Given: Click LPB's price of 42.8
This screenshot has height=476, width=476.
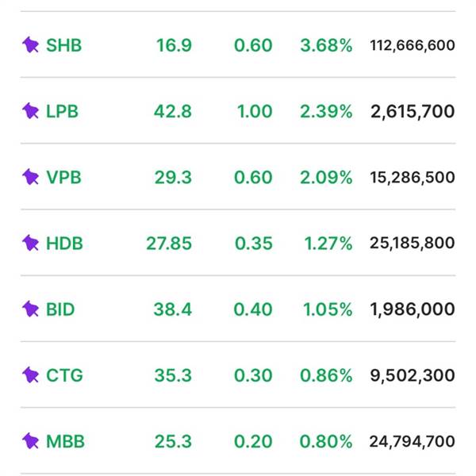Looking at the screenshot, I should coord(173,111).
